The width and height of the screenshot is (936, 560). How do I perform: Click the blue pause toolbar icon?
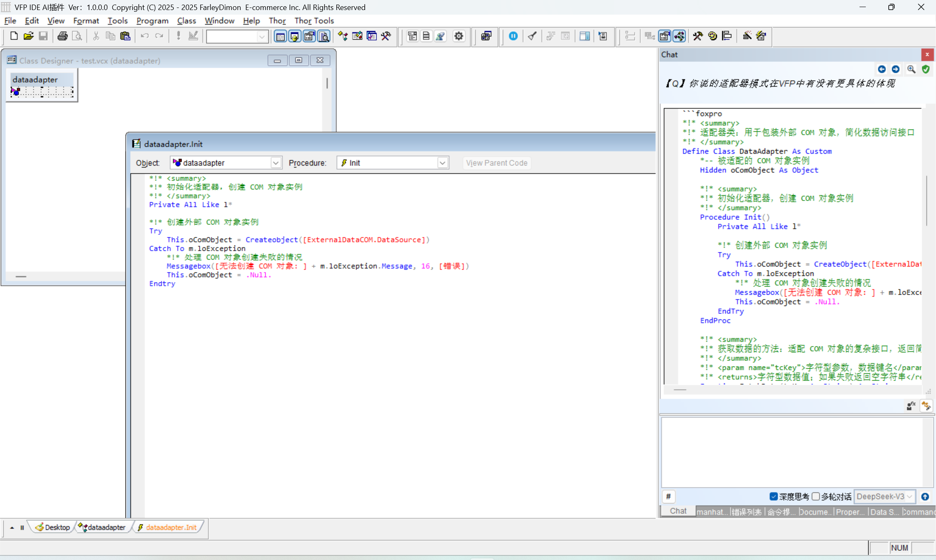pos(513,36)
